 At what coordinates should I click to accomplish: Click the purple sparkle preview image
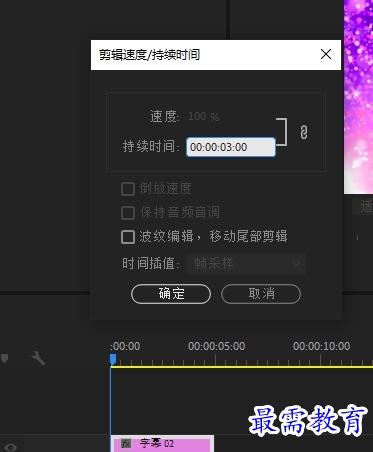point(358,97)
